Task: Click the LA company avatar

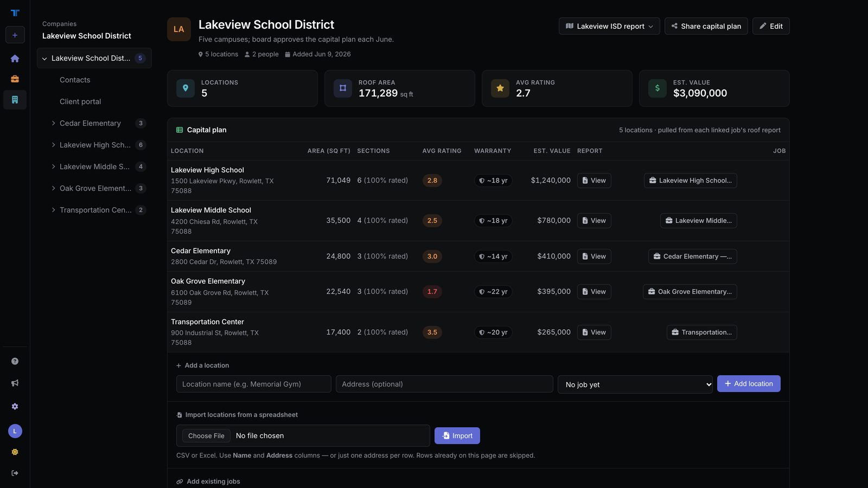Action: tap(179, 29)
